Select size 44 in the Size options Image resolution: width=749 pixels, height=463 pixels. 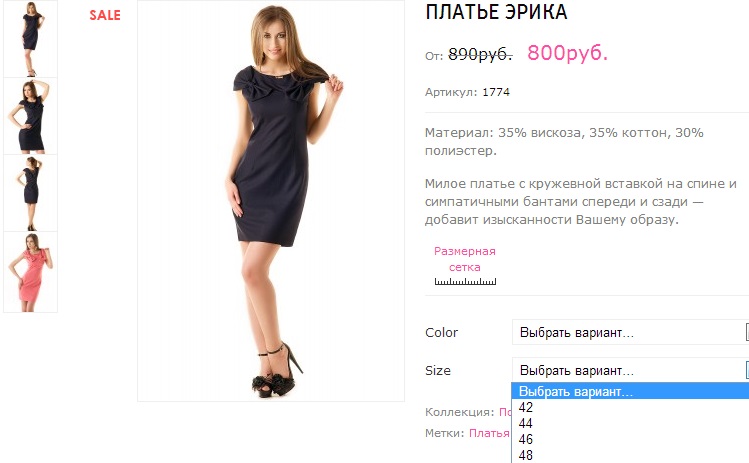point(527,423)
